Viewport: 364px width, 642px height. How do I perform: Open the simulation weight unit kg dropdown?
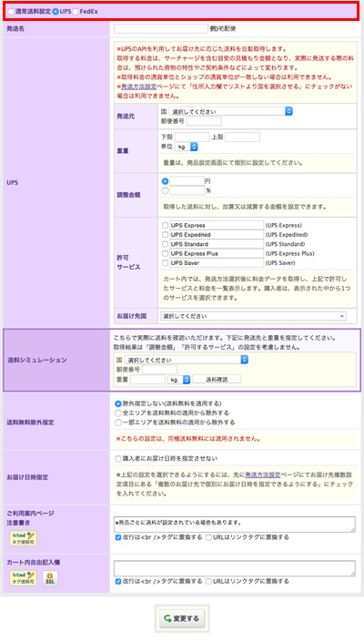point(178,380)
